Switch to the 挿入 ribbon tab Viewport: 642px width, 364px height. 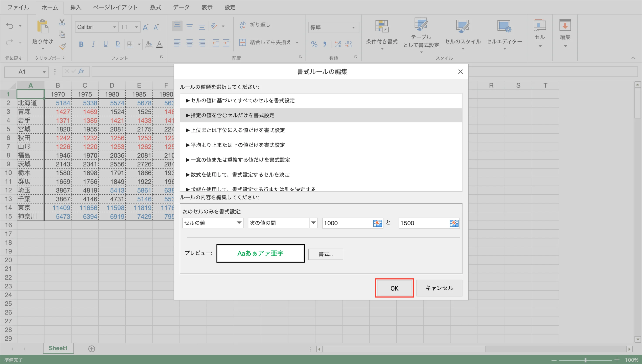pyautogui.click(x=76, y=7)
